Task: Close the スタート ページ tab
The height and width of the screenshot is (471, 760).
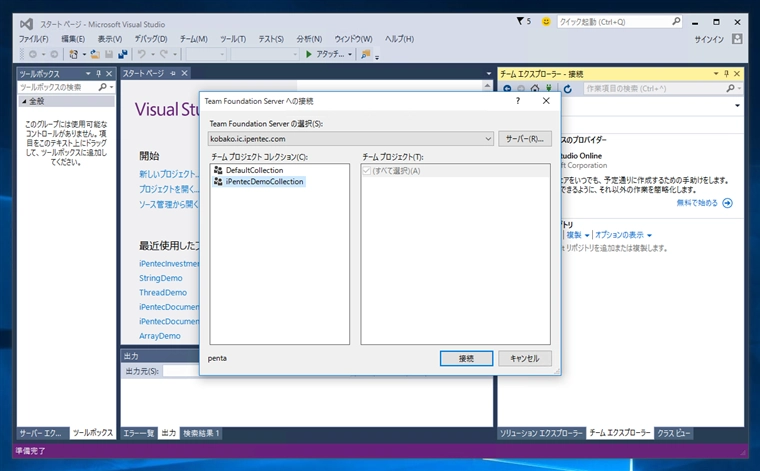Action: [x=184, y=73]
